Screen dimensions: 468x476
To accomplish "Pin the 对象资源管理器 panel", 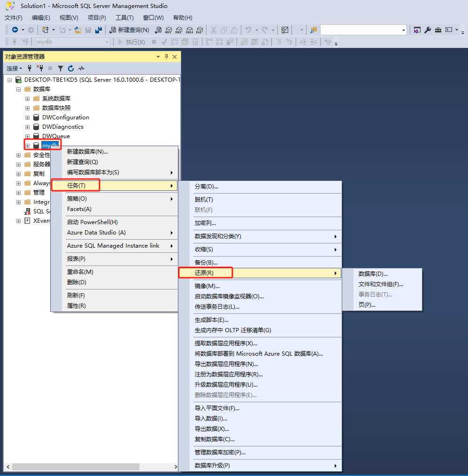I will (x=166, y=56).
